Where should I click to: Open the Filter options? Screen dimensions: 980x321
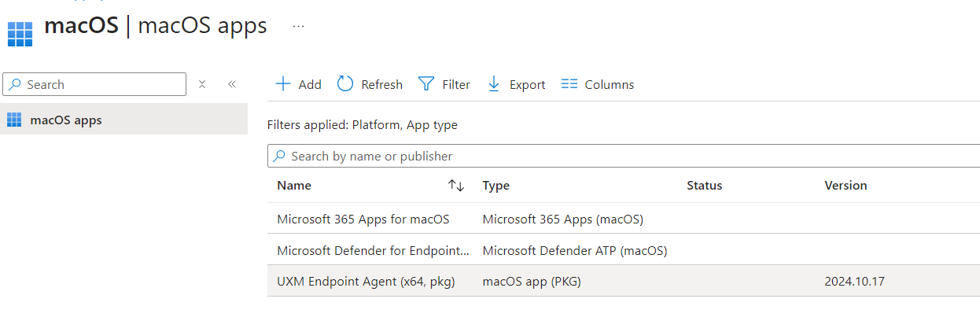[444, 84]
